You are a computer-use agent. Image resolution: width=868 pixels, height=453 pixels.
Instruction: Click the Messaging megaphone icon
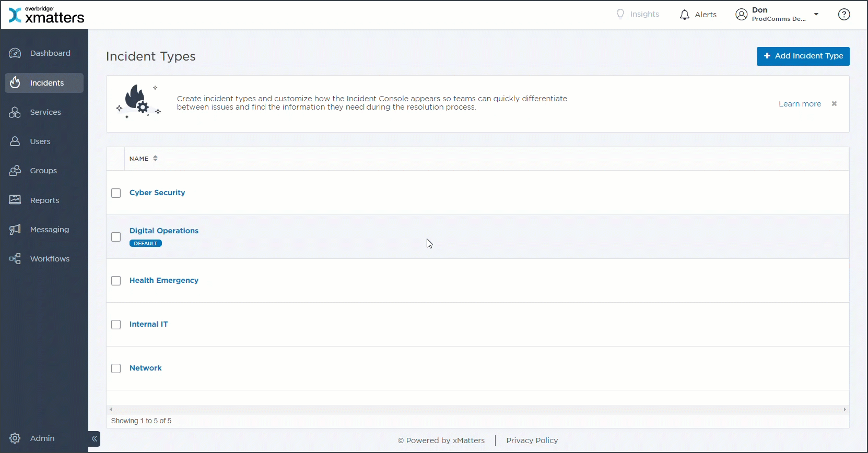tap(15, 230)
